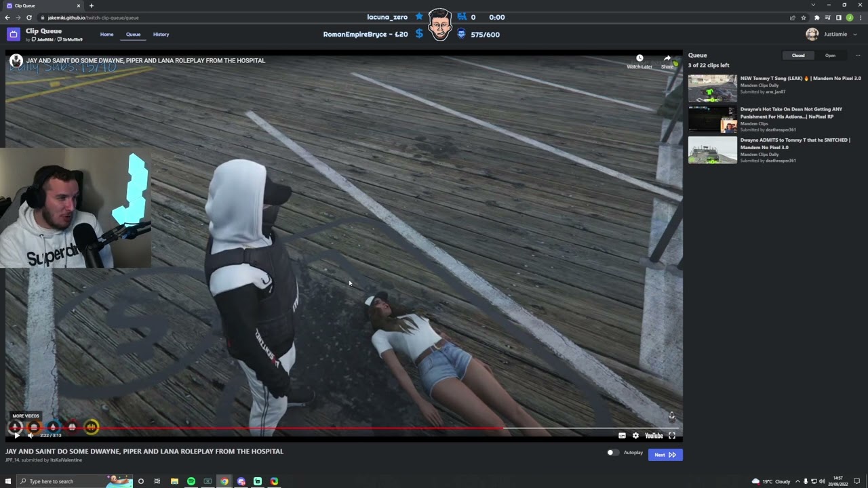
Task: Select 'Dwayne ADMITS to Tommy T' clip title
Action: tap(795, 144)
